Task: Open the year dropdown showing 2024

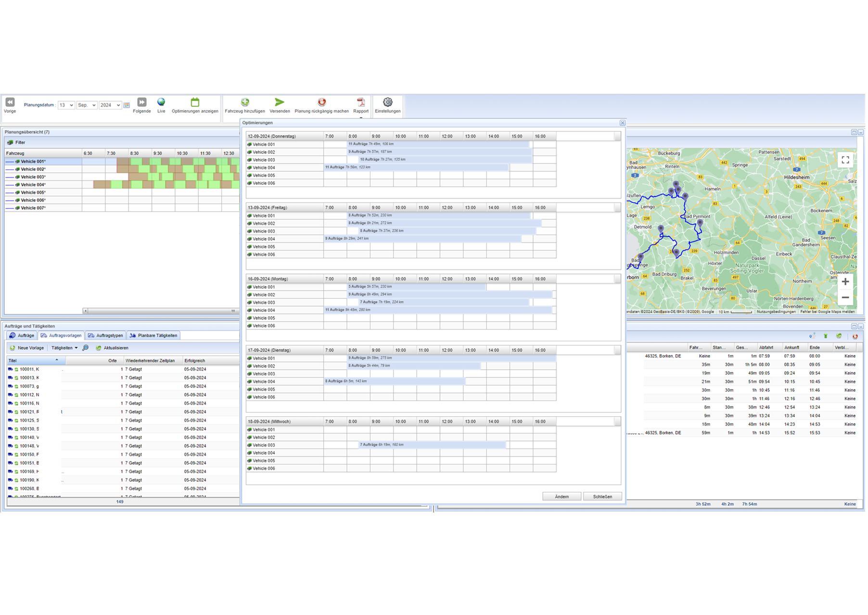Action: pyautogui.click(x=110, y=105)
